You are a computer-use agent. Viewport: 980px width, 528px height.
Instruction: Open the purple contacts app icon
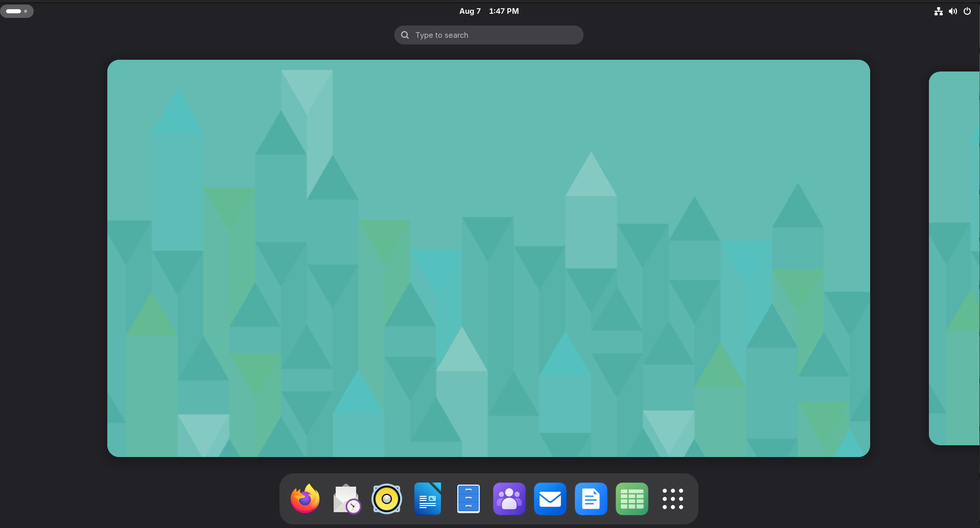[x=509, y=499]
